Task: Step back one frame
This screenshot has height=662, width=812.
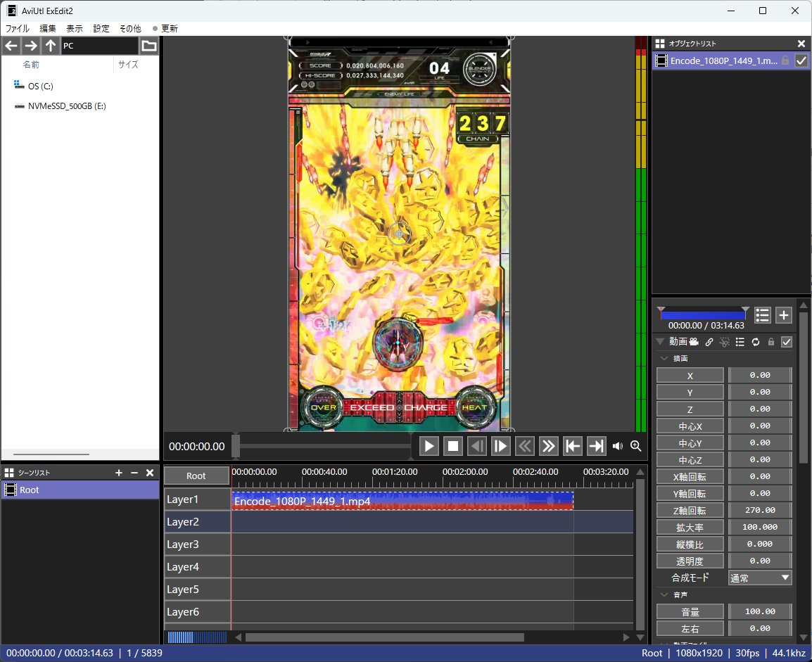Action: pos(477,446)
